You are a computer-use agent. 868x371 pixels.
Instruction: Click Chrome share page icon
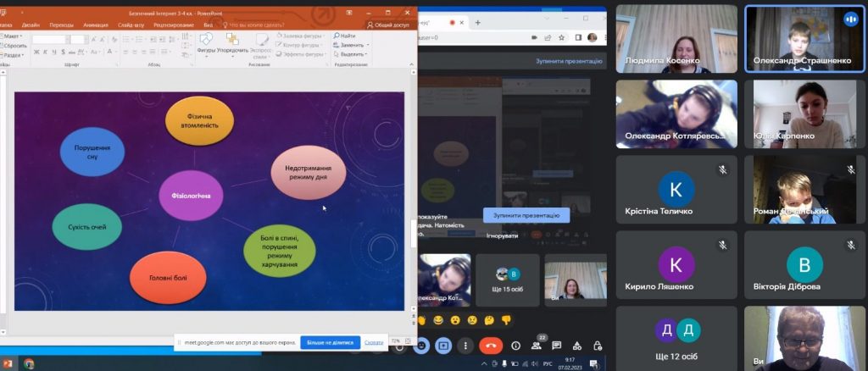click(x=548, y=37)
